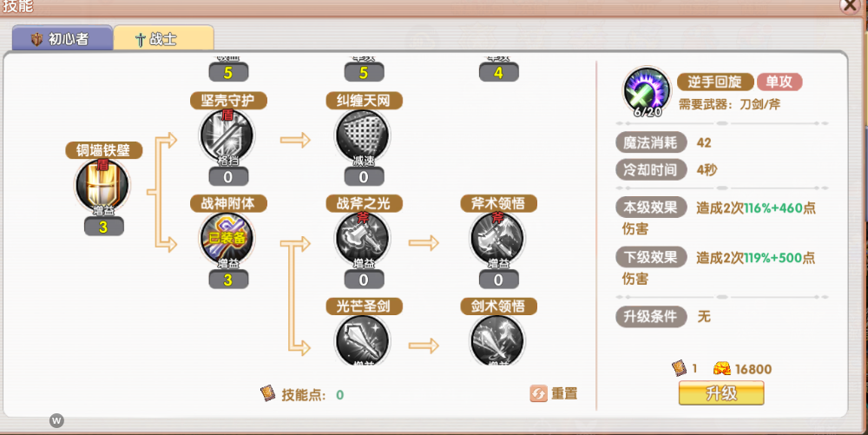Click the 坚壳守护 skill name label
This screenshot has width=868, height=435.
[228, 101]
